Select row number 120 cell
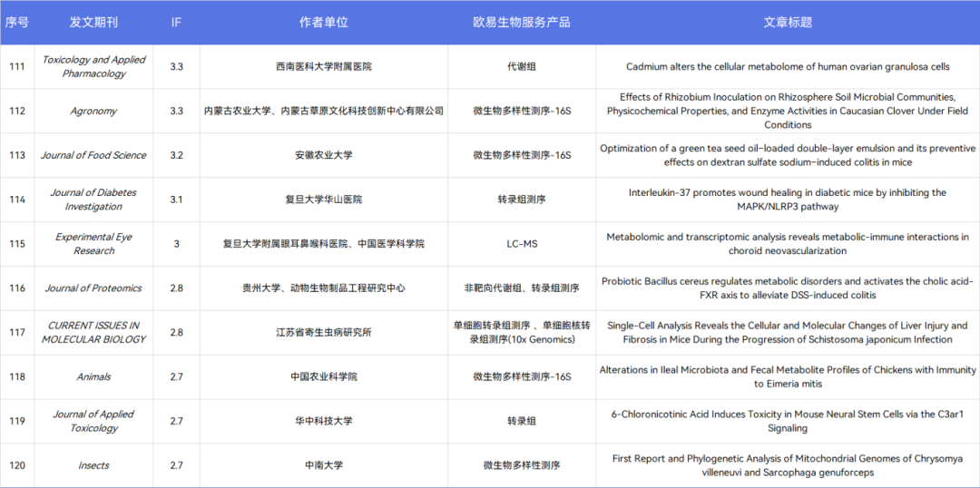 pos(17,465)
